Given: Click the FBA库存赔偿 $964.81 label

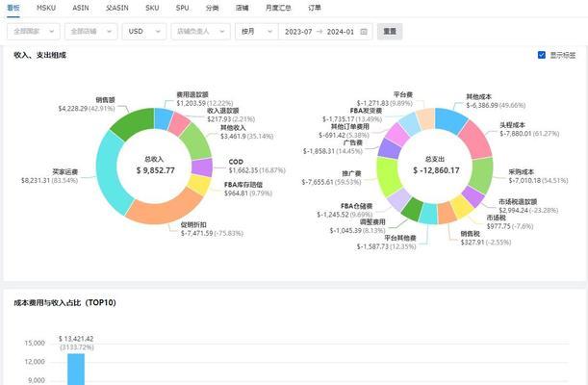Looking at the screenshot, I should click(x=248, y=189).
